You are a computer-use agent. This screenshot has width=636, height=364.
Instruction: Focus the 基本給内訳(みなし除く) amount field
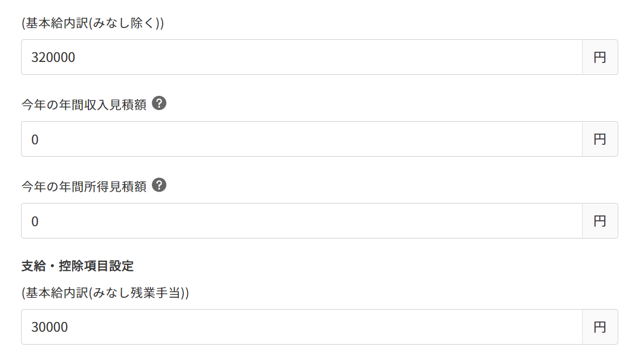302,57
